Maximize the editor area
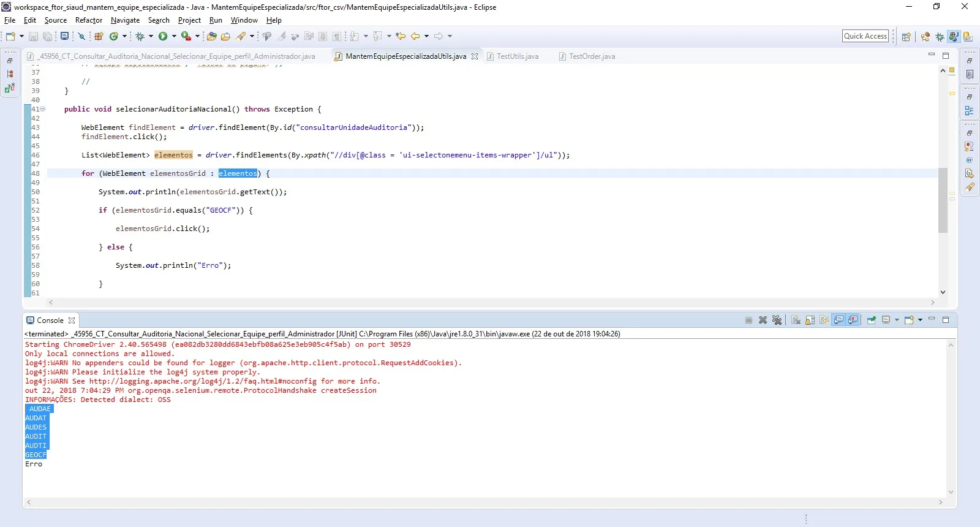The width and height of the screenshot is (980, 527). pos(946,56)
